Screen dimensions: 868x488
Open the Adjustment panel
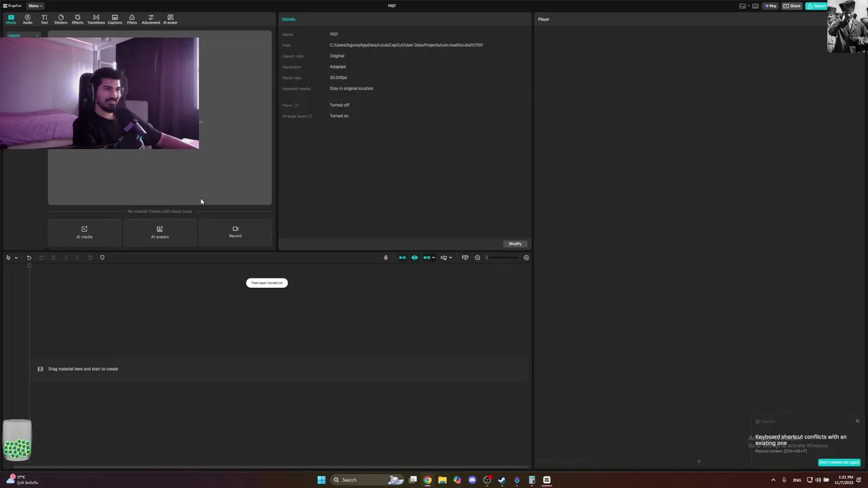151,19
